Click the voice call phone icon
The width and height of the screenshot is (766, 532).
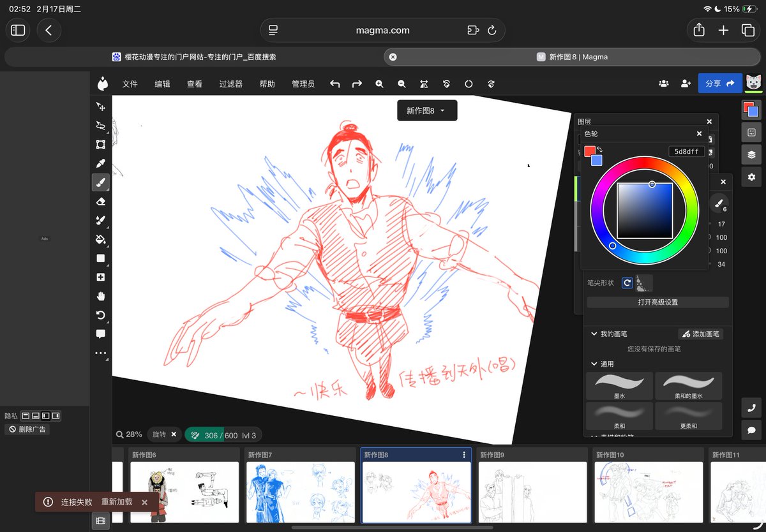(751, 408)
